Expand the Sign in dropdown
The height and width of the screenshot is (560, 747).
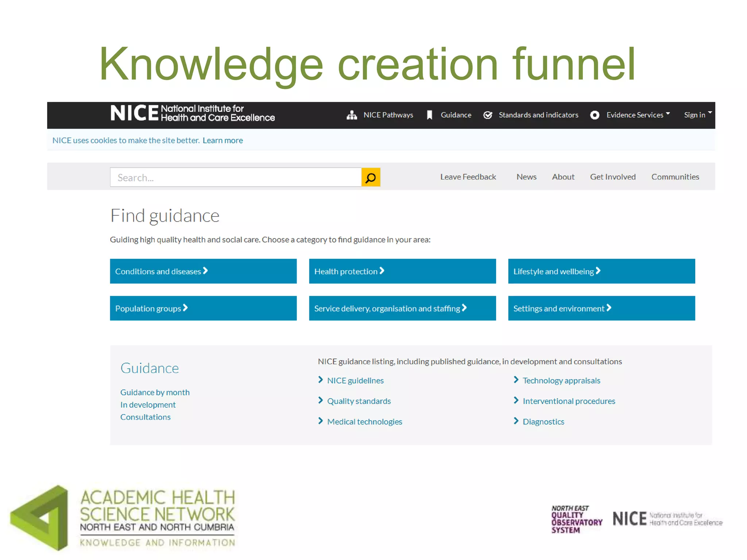tap(698, 115)
